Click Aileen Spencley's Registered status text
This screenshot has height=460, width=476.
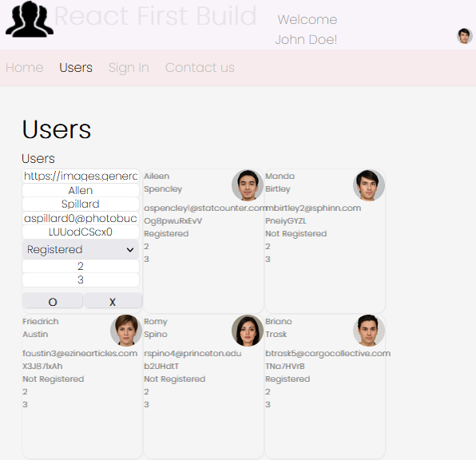[x=166, y=233]
